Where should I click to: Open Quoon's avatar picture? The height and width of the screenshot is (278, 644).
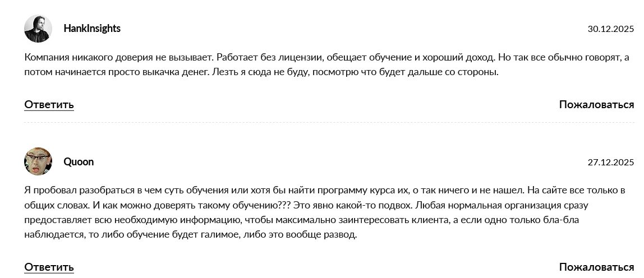pos(38,162)
